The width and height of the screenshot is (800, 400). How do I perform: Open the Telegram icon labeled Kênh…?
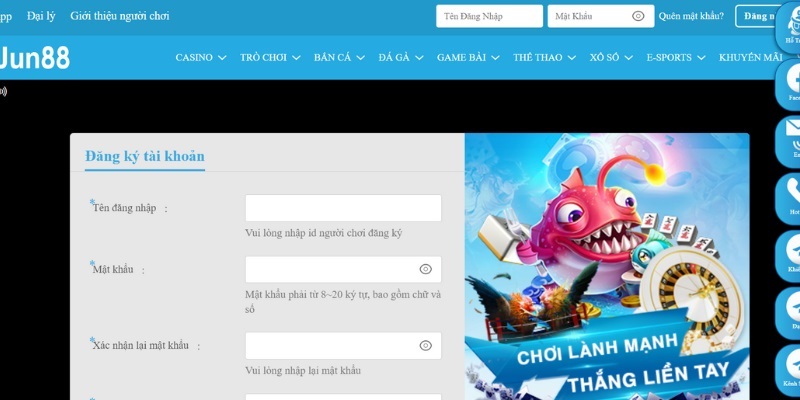[790, 370]
